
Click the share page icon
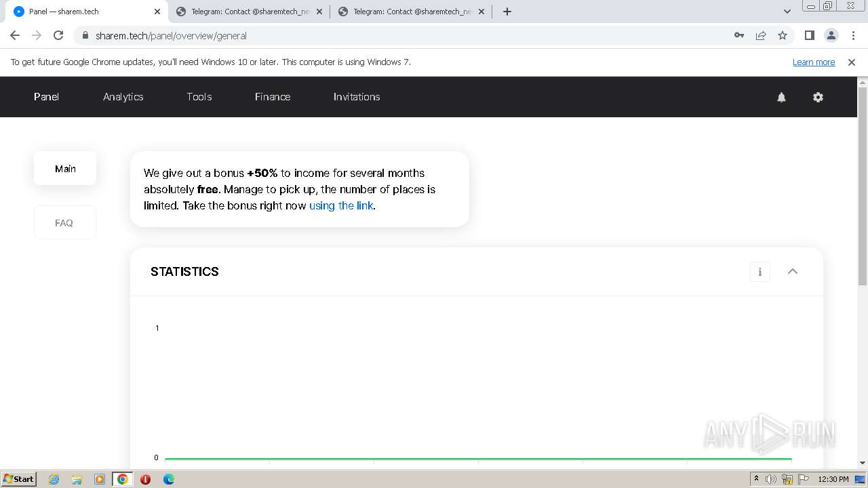pos(761,35)
